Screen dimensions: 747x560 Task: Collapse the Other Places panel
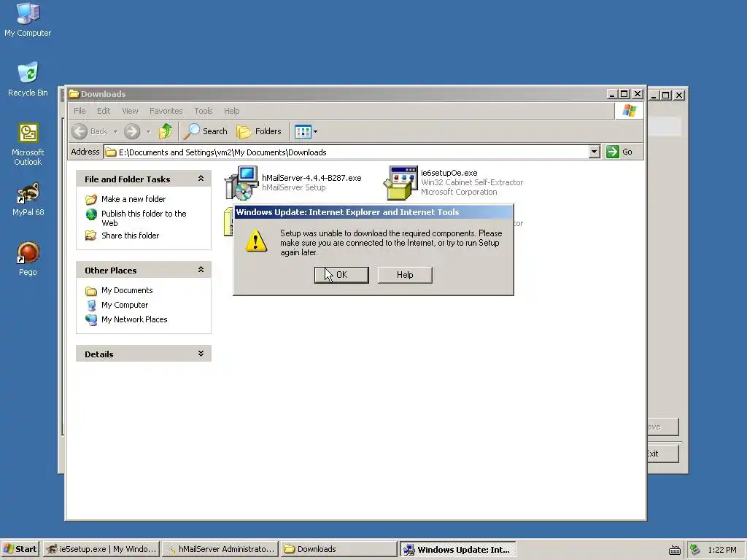(201, 270)
